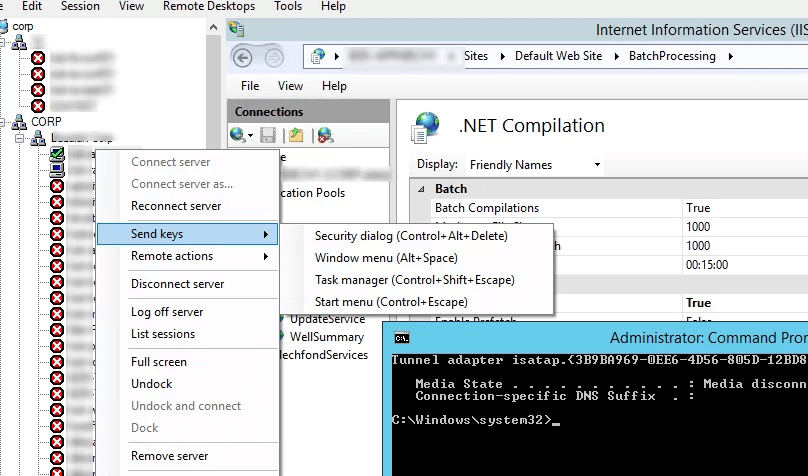Viewport: 808px width, 476px height.
Task: Click the IIS back navigation arrow
Action: [x=243, y=56]
